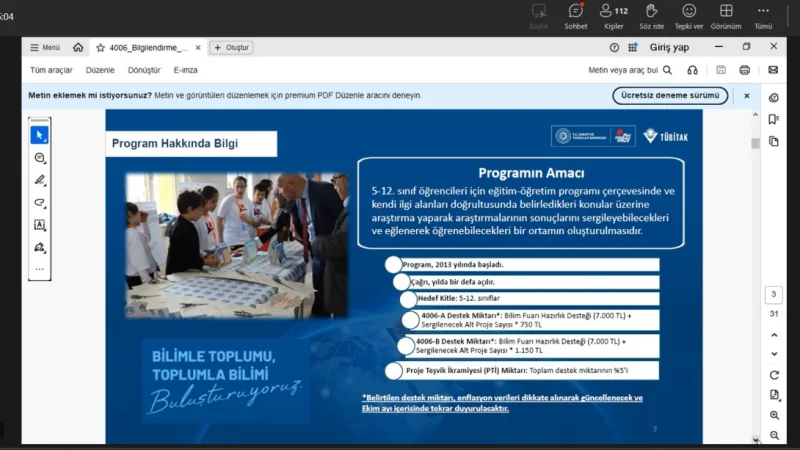
Task: Open the Dönüştür menu
Action: [x=144, y=70]
